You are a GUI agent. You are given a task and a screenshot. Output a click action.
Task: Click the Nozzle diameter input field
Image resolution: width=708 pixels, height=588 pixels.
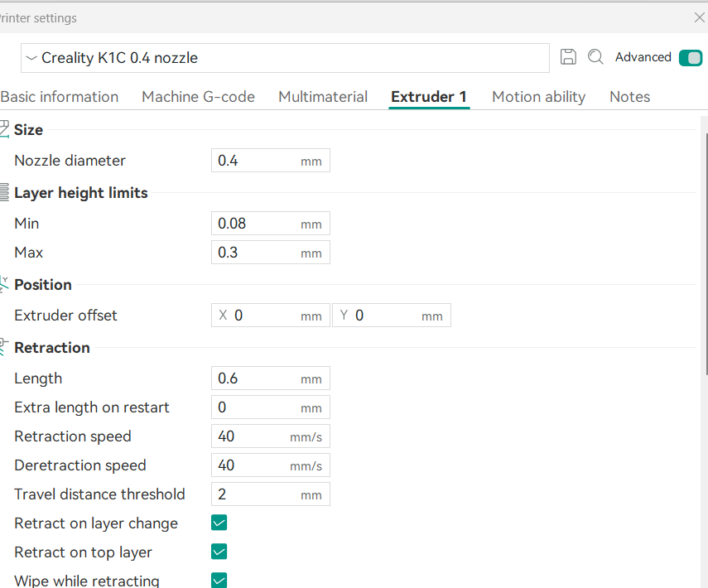271,161
